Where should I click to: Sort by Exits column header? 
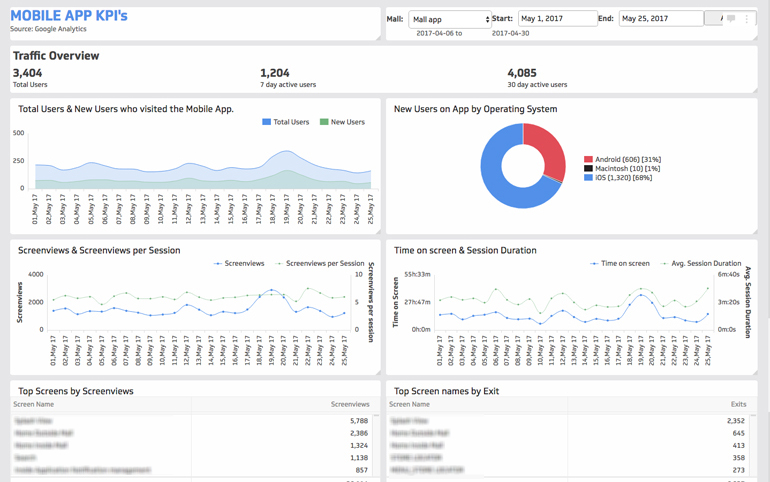(x=738, y=404)
